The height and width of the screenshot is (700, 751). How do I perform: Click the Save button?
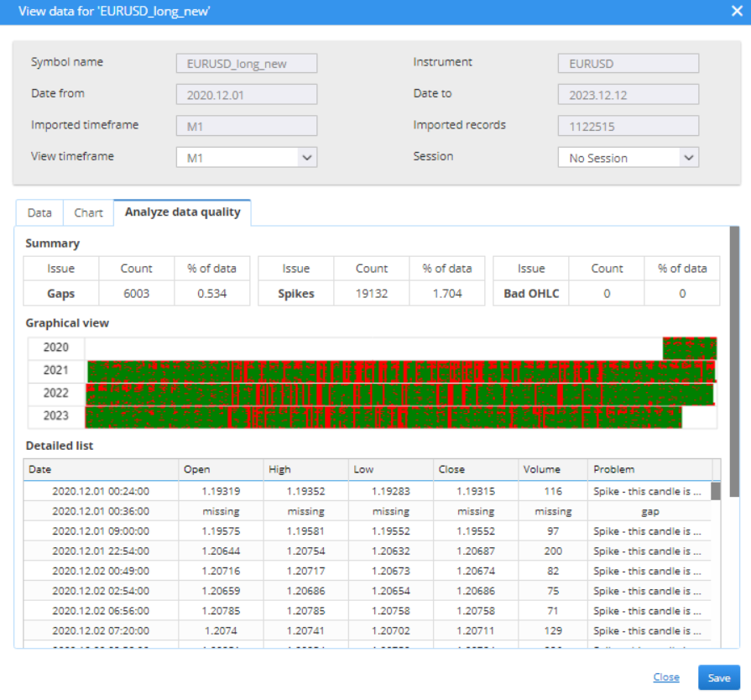point(718,677)
